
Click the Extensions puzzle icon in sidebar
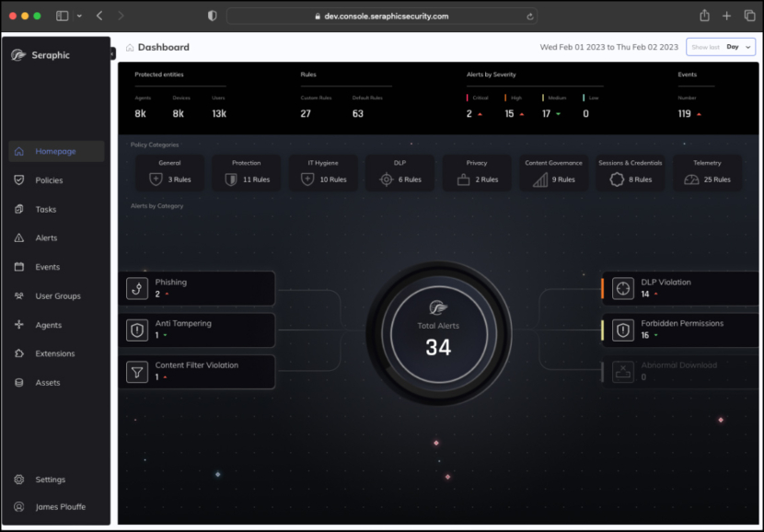[x=19, y=353]
